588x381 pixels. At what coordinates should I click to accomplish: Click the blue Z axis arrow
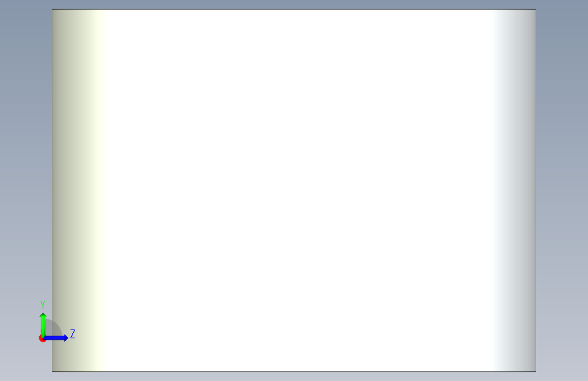point(56,338)
